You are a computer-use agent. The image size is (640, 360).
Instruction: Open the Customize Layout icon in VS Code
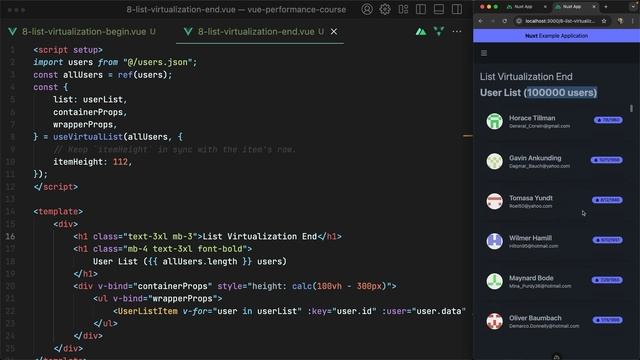click(403, 9)
